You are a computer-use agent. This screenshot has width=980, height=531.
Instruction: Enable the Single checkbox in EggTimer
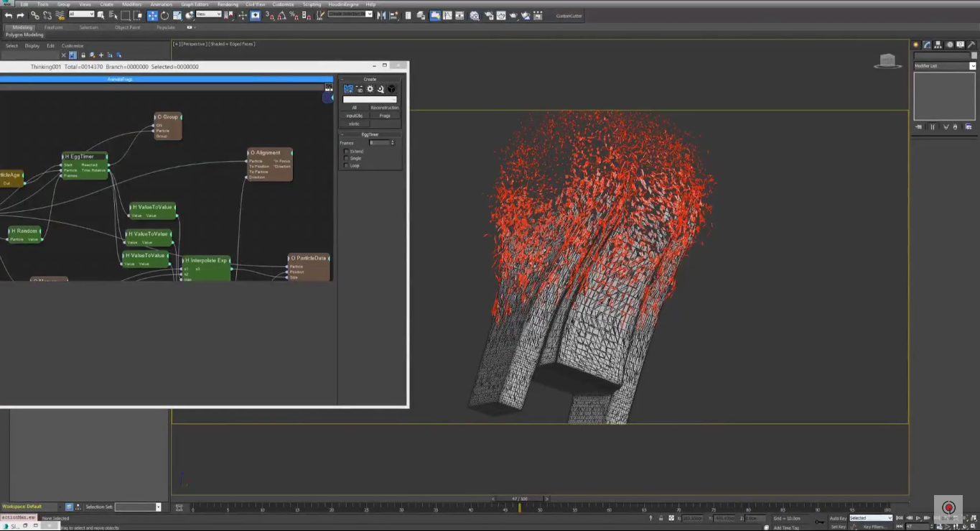click(346, 159)
